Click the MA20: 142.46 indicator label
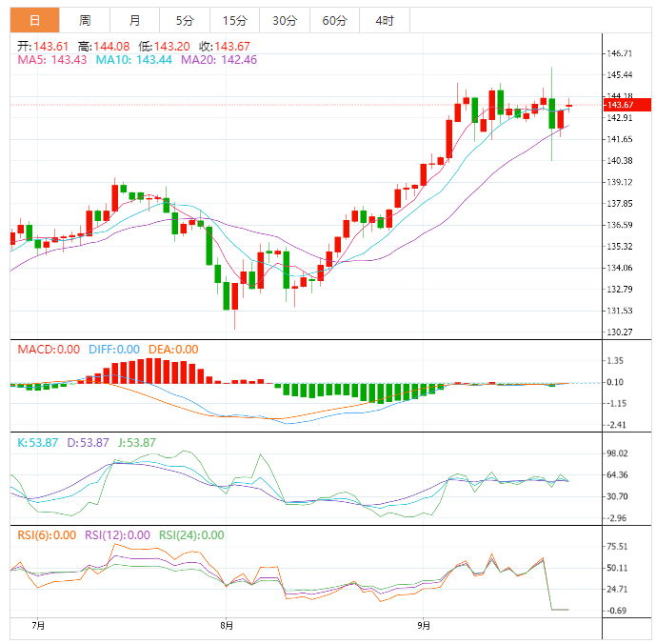Screen dimensions: 656x644 219,60
